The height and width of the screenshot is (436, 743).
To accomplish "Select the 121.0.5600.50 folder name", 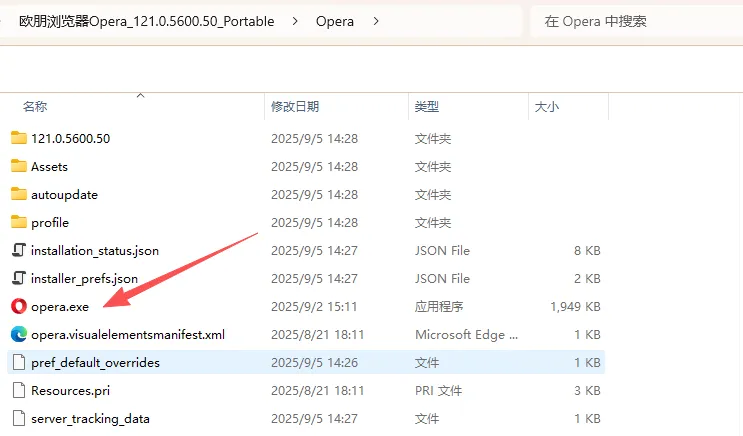I will click(71, 138).
